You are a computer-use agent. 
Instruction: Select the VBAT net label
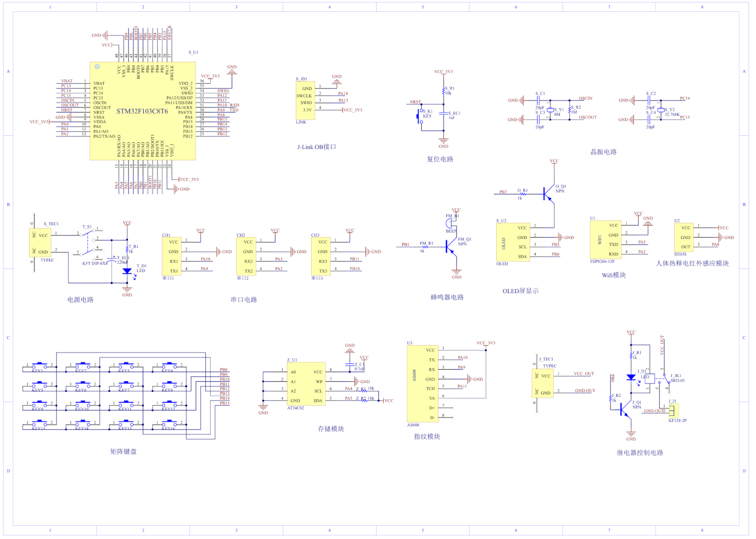coord(66,81)
